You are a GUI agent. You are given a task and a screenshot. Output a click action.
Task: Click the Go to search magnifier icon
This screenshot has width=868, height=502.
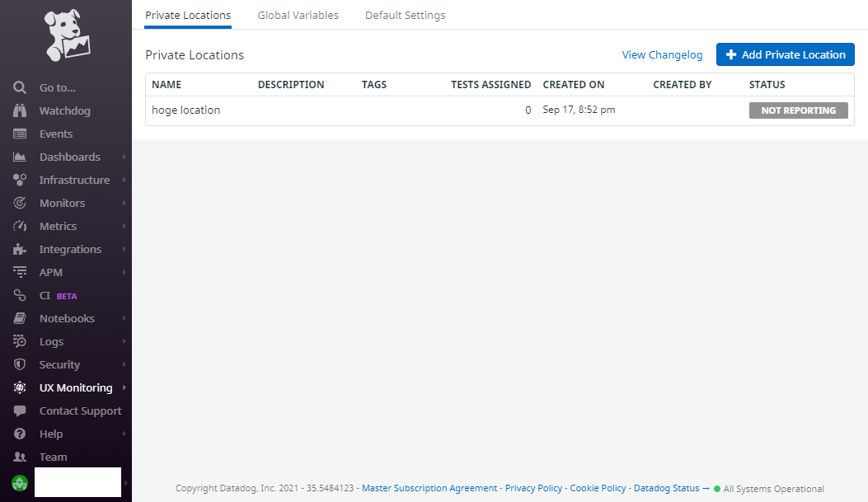tap(20, 87)
